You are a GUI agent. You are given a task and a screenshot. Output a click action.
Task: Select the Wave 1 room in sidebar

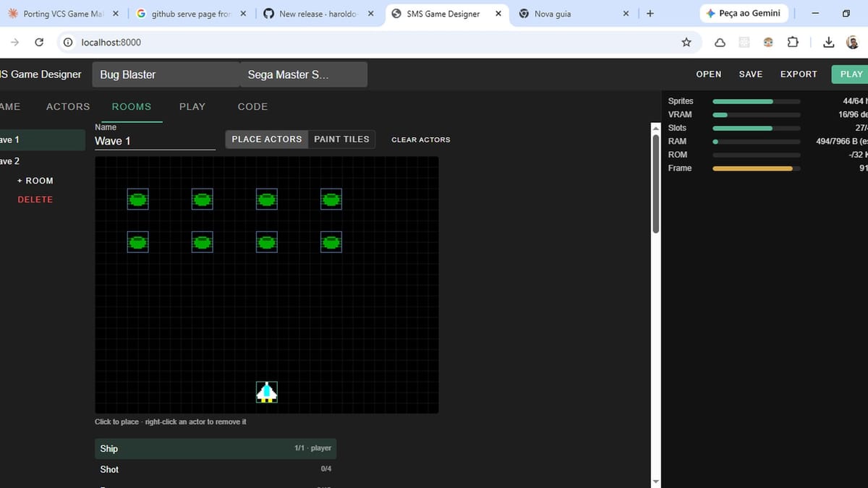coord(43,140)
